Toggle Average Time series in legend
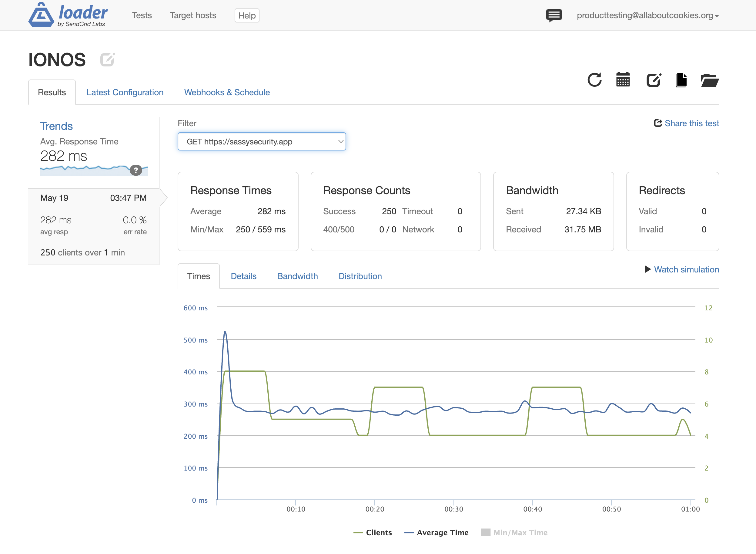This screenshot has width=756, height=554. click(x=436, y=532)
